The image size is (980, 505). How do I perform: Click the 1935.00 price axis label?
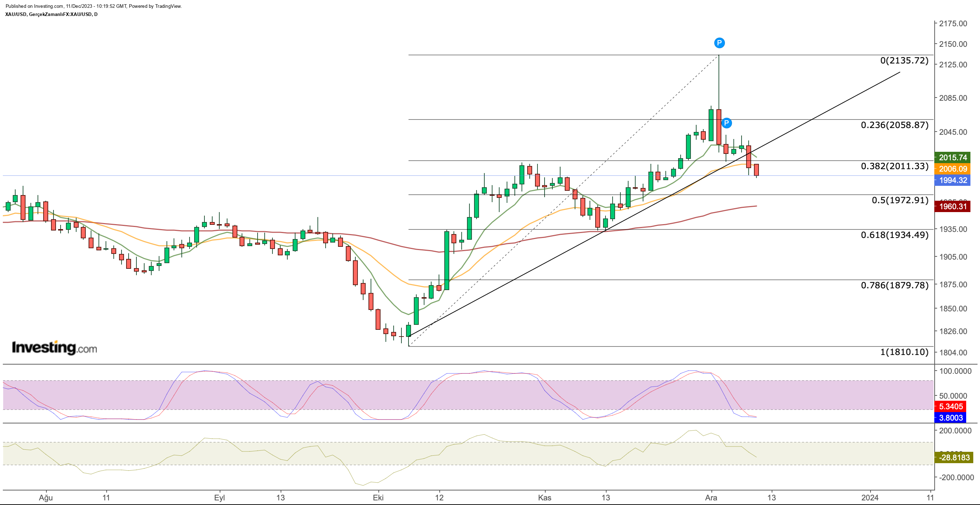[x=953, y=229]
